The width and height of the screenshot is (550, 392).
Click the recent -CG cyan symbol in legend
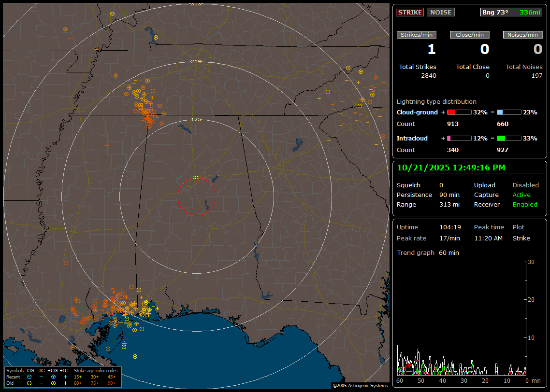coord(29,377)
